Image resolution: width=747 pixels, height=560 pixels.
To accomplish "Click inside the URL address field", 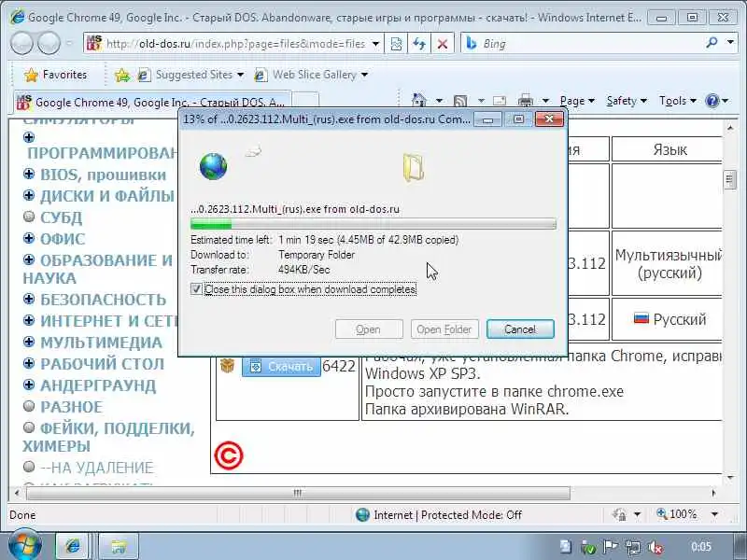I will (x=235, y=44).
